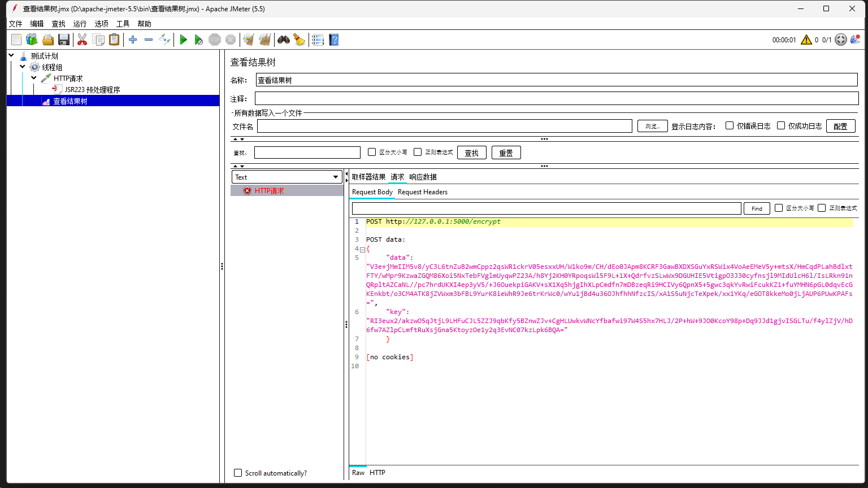Viewport: 868px width, 488px height.
Task: Click the thread status circle icon
Action: click(841, 40)
